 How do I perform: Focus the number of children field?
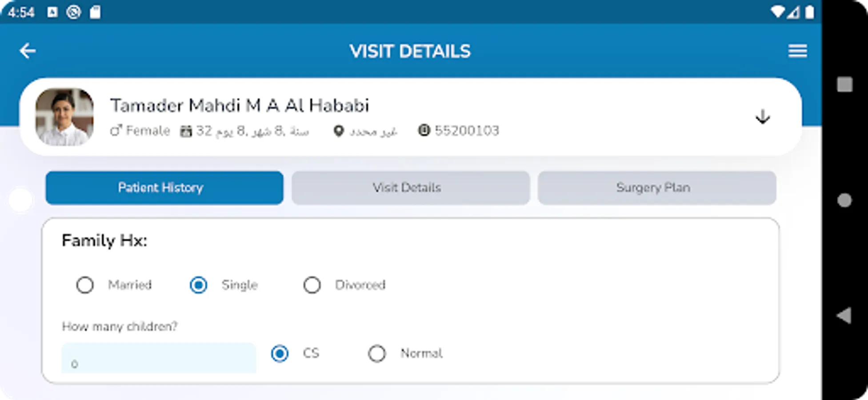click(159, 359)
